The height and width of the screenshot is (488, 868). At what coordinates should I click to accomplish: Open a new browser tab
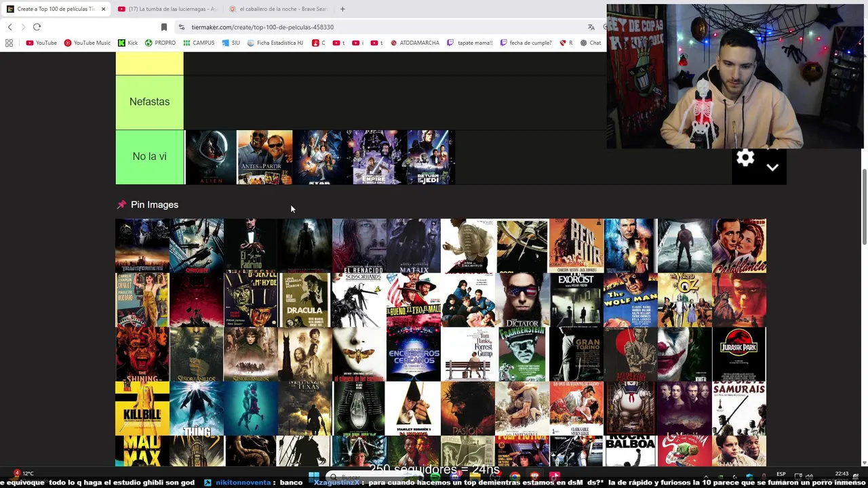[x=342, y=9]
